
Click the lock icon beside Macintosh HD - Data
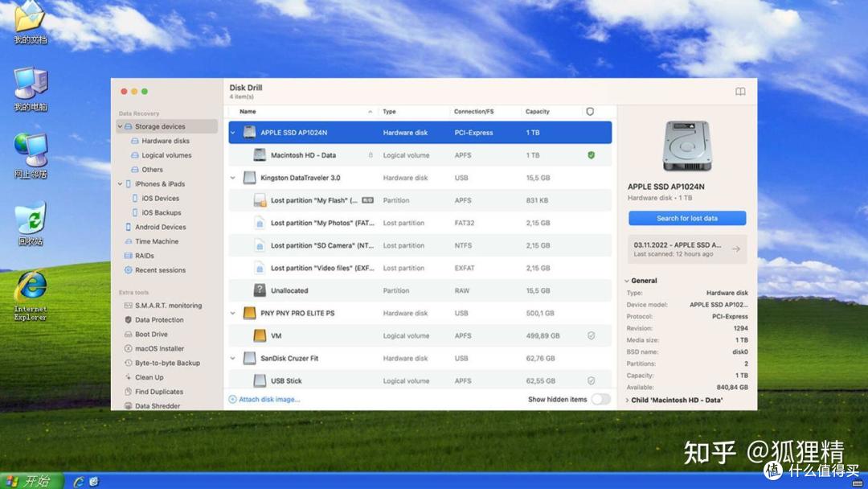pos(371,155)
